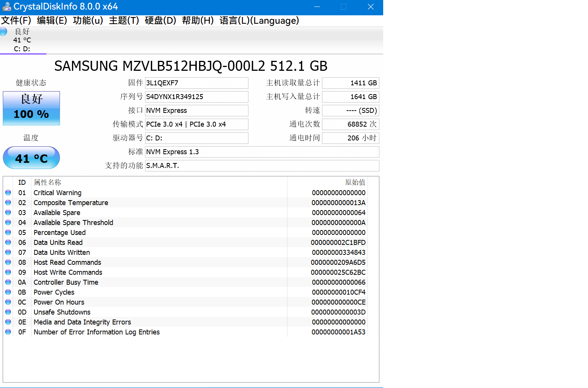
Task: Click the 41 °C temperature button
Action: pyautogui.click(x=31, y=158)
